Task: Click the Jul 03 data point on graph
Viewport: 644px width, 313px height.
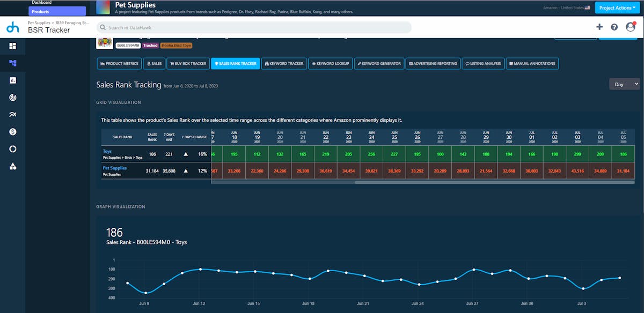Action: point(583,288)
